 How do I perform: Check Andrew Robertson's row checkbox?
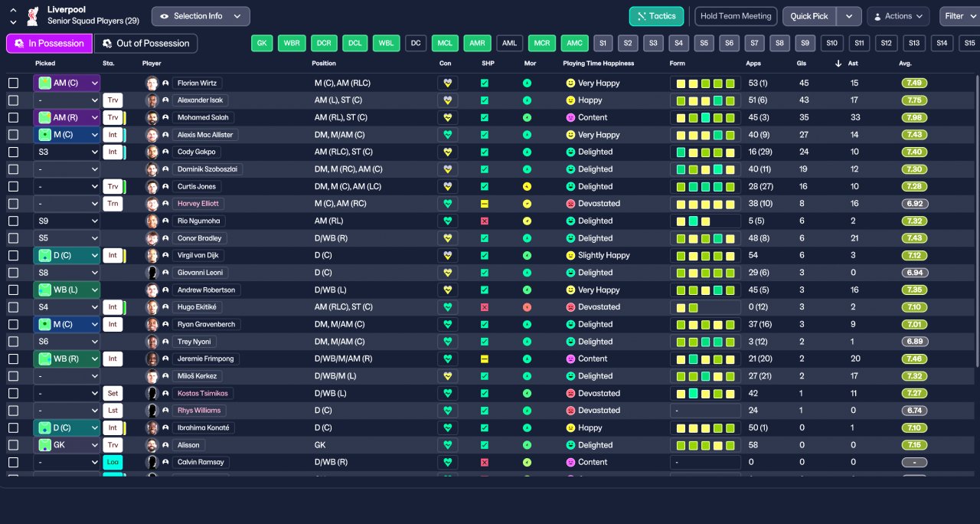pyautogui.click(x=13, y=290)
